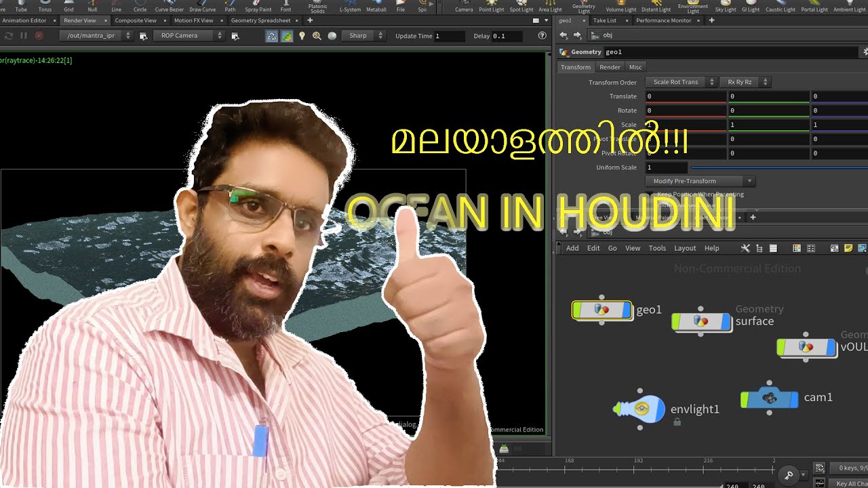Viewport: 868px width, 488px height.
Task: Toggle the display flag on surface node
Action: coord(725,321)
